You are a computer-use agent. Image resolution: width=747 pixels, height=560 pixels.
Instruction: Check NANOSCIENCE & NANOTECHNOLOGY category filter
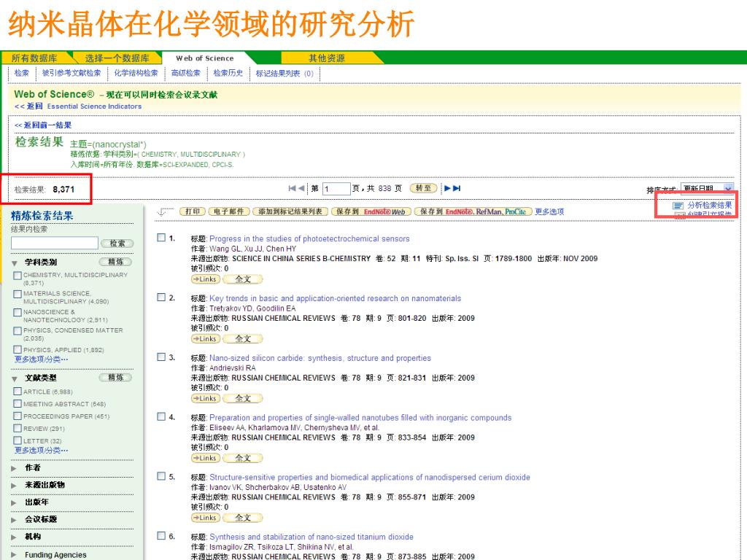click(18, 312)
